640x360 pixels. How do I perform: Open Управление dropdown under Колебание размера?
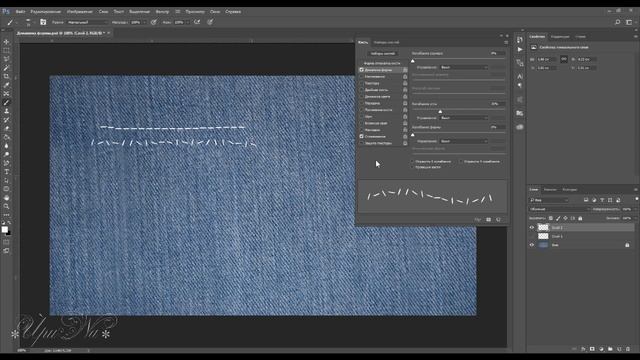click(x=464, y=67)
